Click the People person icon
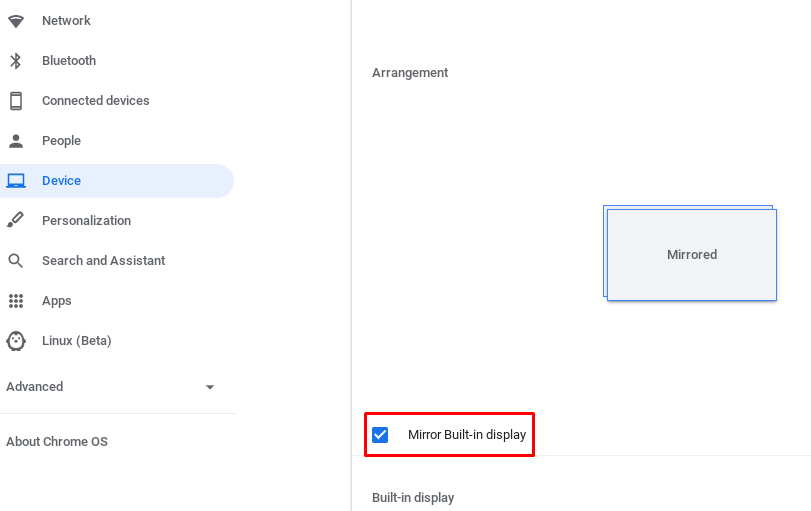 [x=16, y=141]
